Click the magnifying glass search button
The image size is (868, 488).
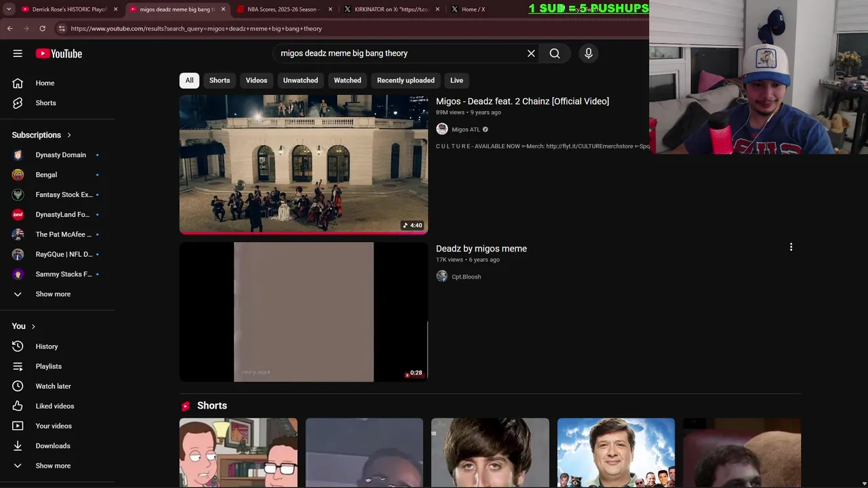[555, 54]
